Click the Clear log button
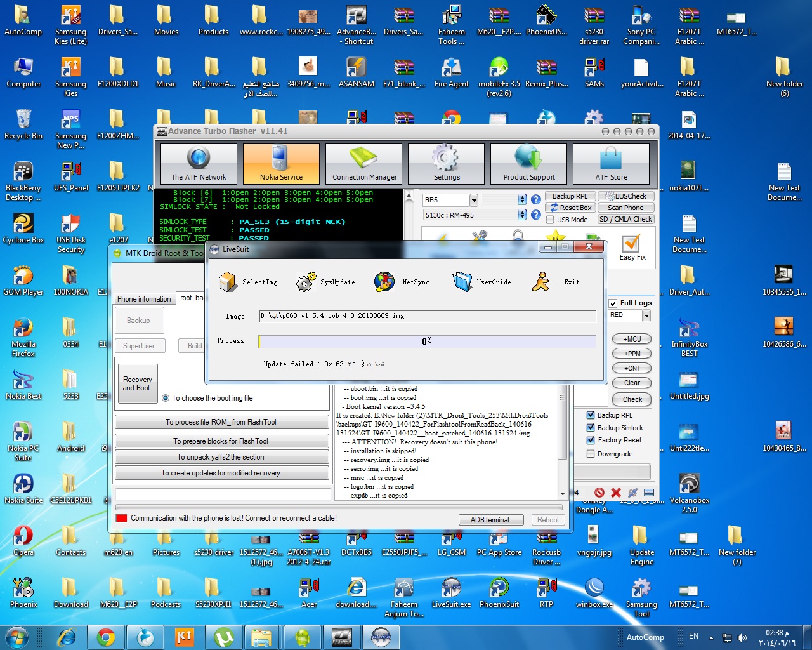Image resolution: width=812 pixels, height=650 pixels. tap(632, 383)
